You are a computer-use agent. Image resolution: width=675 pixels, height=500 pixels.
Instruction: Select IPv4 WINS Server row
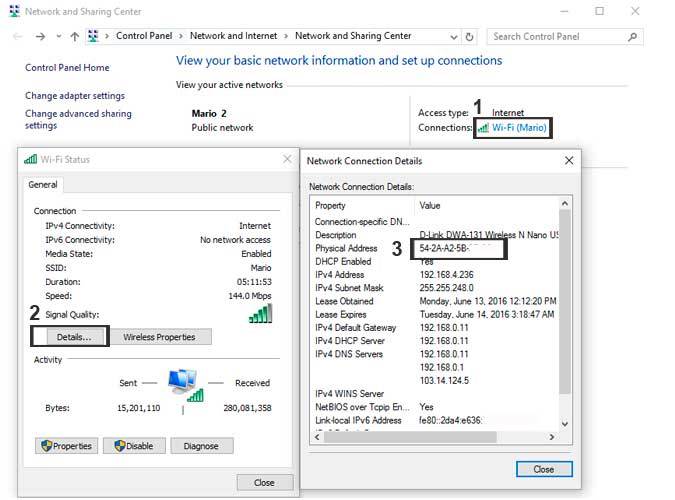[435, 394]
